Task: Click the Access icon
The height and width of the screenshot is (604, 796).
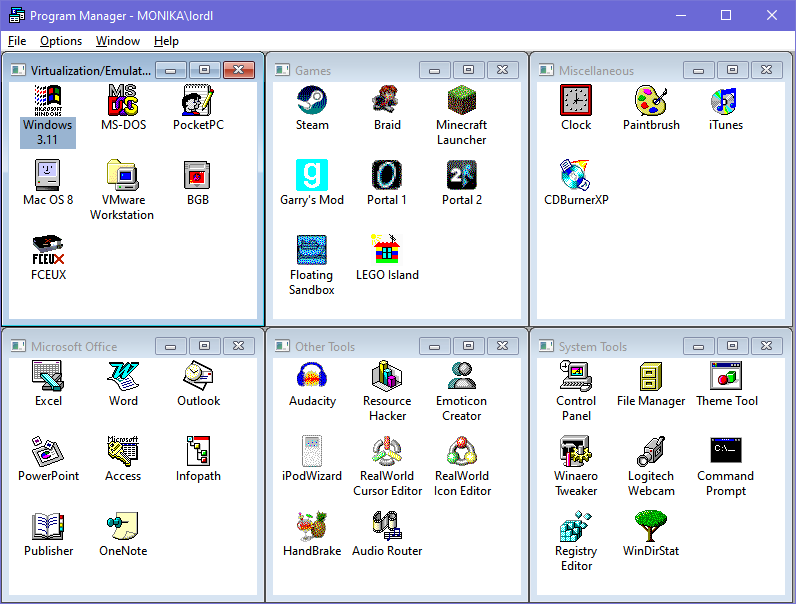Action: (123, 451)
